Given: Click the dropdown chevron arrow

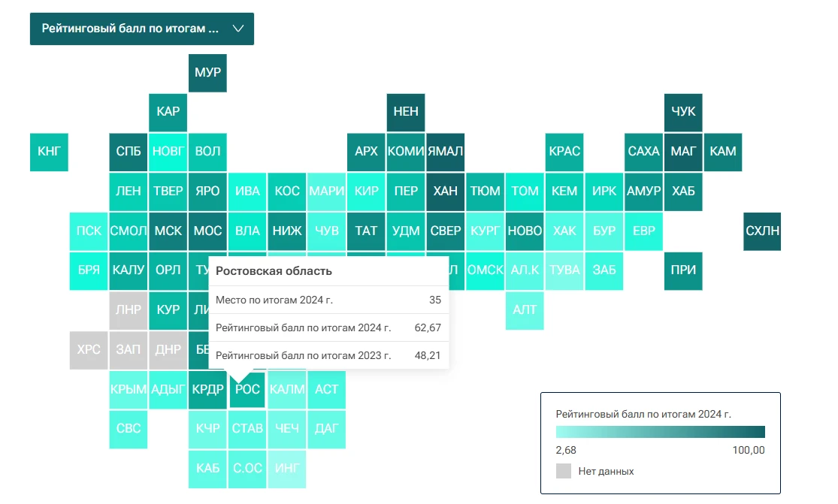Looking at the screenshot, I should coord(239,29).
